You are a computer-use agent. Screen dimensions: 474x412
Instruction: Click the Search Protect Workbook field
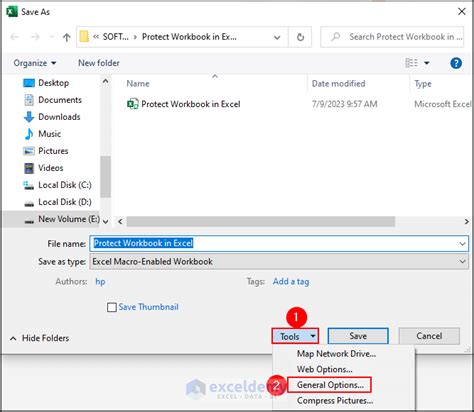point(392,37)
